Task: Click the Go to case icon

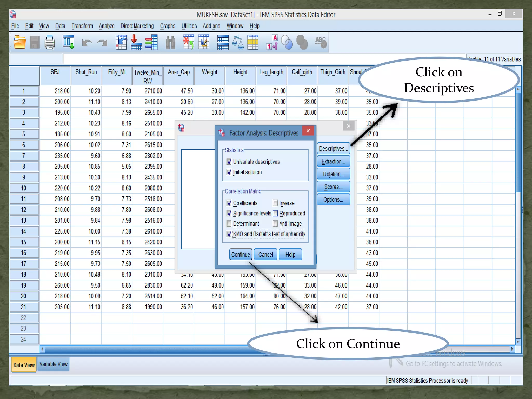Action: click(x=121, y=42)
